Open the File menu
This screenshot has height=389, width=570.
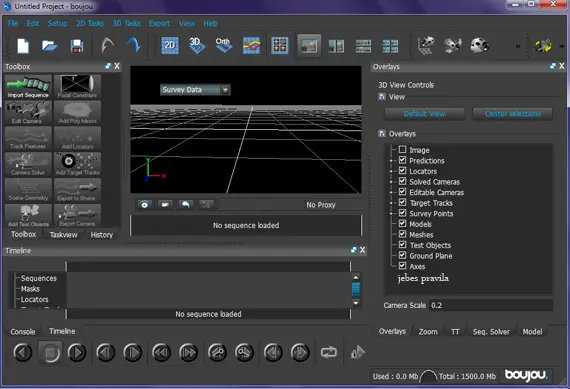tap(13, 23)
